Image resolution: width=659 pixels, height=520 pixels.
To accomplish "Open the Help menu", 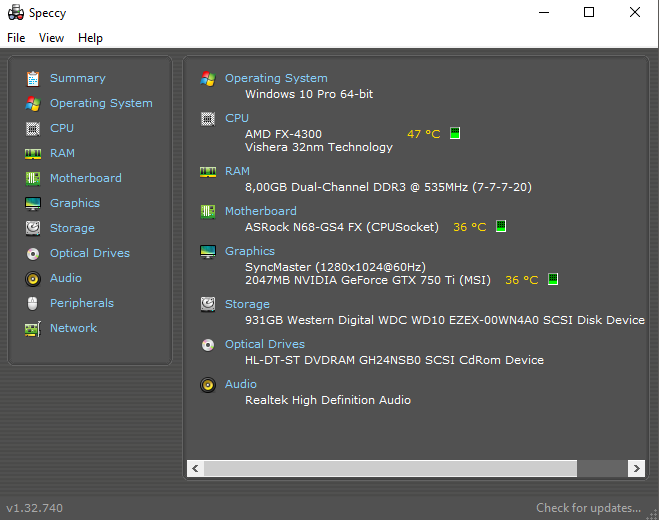I will 90,38.
